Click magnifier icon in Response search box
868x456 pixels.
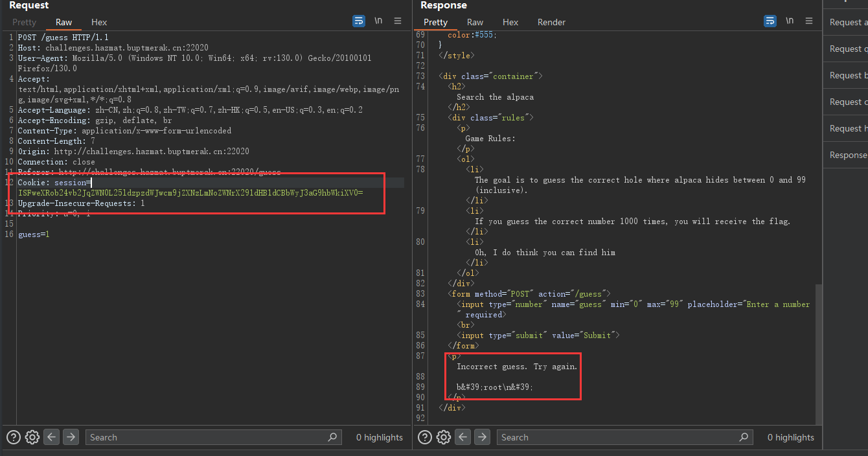tap(744, 437)
